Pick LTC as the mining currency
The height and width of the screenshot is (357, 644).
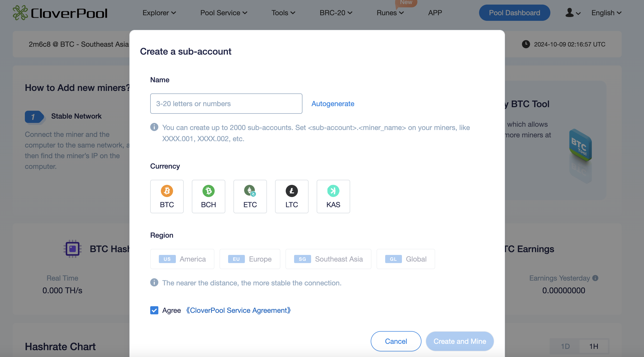[x=292, y=196]
